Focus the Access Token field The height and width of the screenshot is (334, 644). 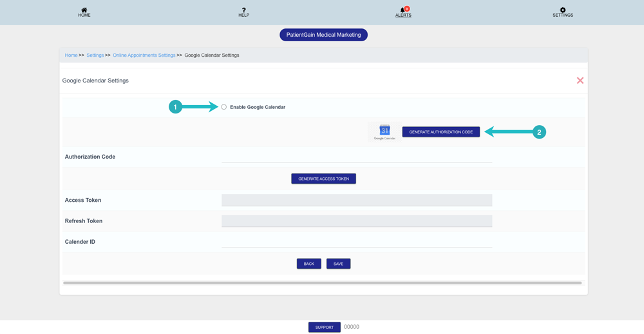tap(357, 201)
